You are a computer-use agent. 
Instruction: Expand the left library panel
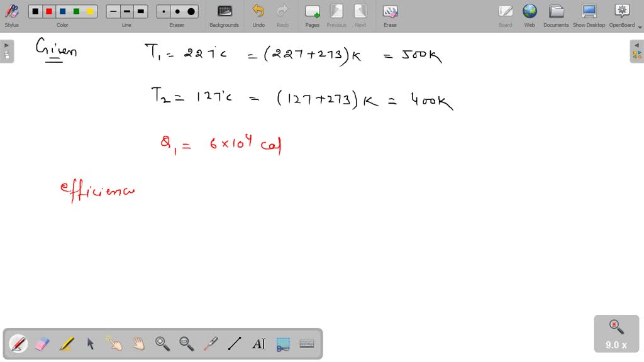click(x=6, y=45)
